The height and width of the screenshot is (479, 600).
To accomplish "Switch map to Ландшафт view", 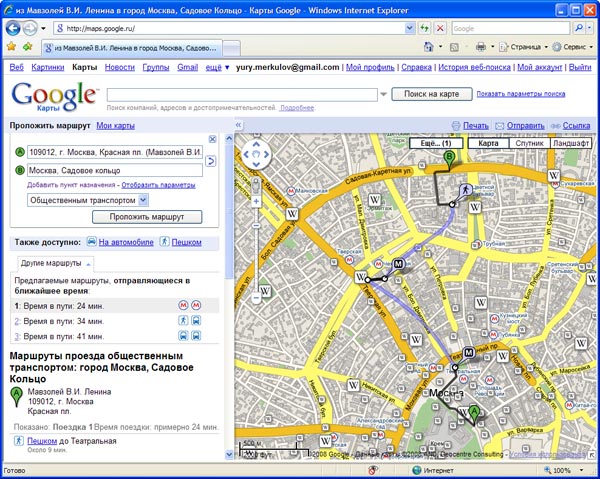I will pos(571,143).
